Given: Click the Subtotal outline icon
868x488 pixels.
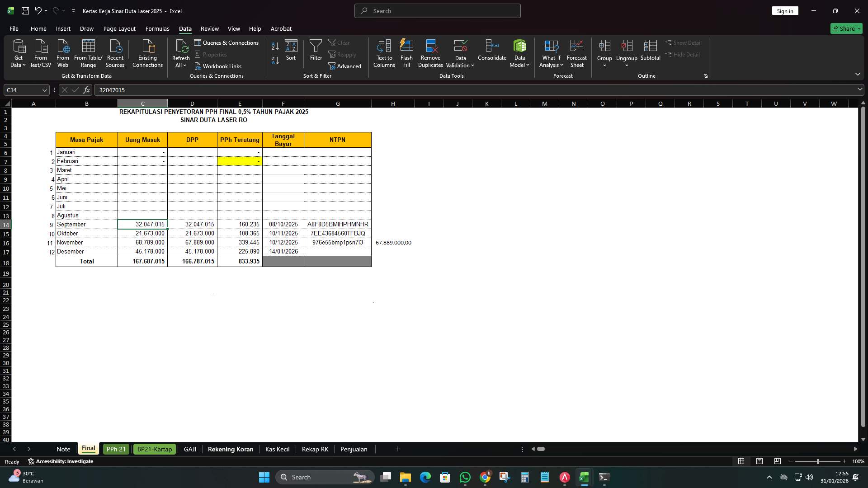Looking at the screenshot, I should [x=651, y=51].
